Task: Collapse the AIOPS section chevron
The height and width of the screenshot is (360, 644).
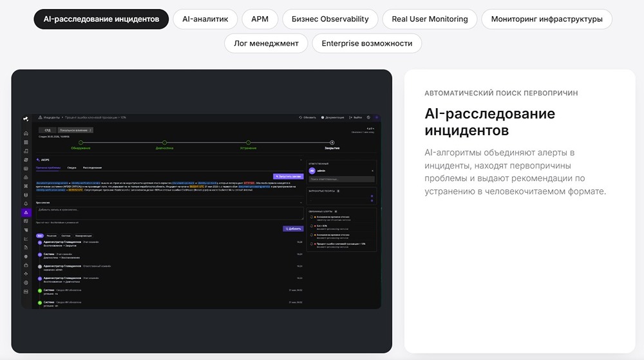Action: point(301,160)
